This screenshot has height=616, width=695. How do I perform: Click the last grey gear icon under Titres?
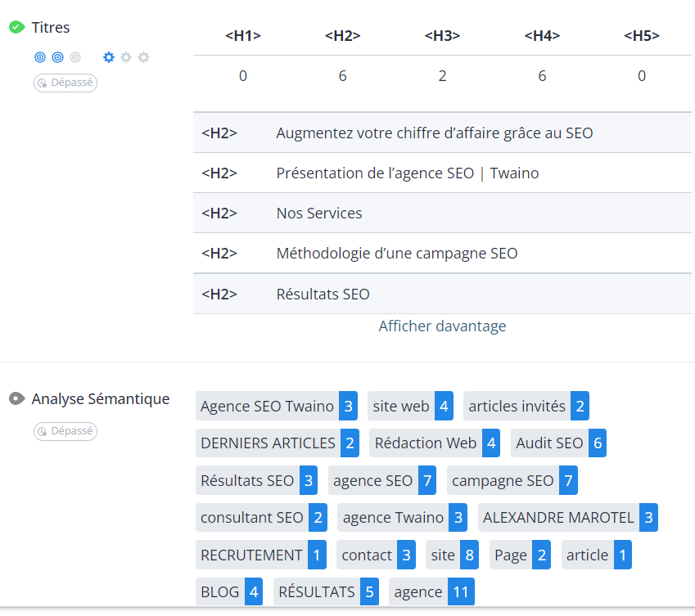point(143,57)
